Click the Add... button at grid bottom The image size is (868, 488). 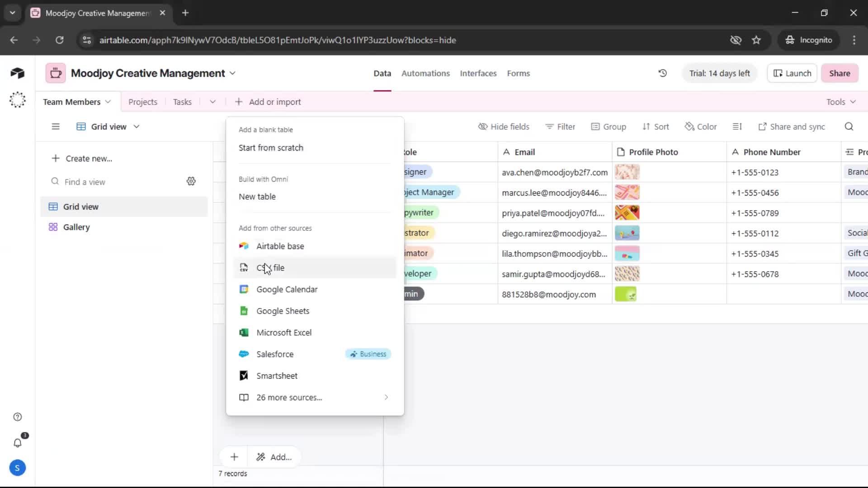coord(274,457)
